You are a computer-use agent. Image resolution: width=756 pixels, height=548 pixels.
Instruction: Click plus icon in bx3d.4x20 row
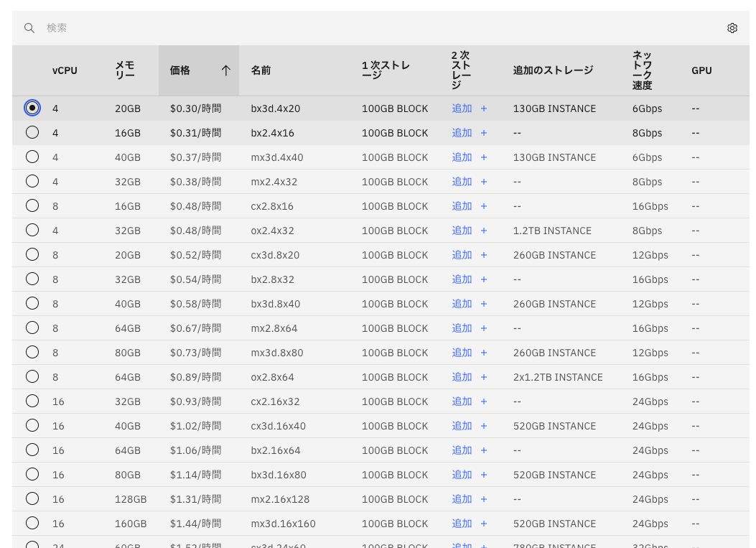[x=484, y=108]
